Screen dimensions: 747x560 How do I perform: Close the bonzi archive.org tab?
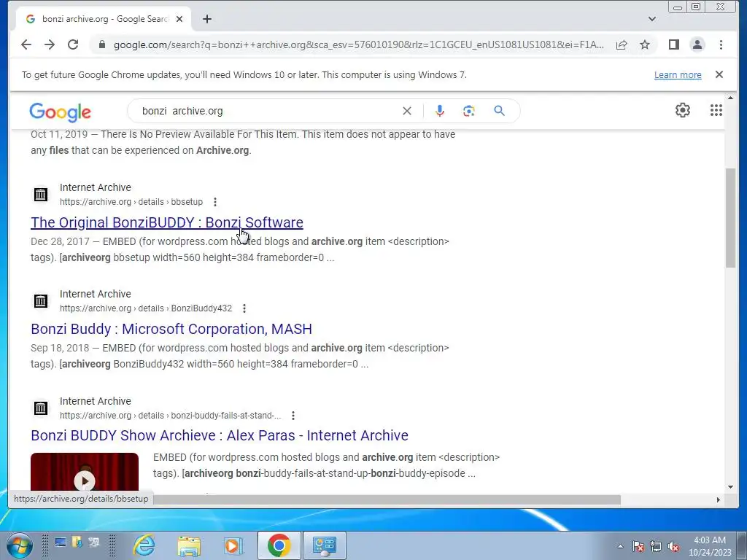pos(179,19)
